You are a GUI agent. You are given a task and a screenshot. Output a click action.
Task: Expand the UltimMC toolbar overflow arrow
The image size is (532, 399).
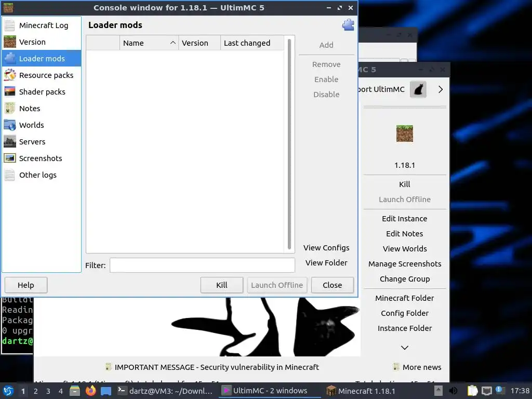pos(441,89)
